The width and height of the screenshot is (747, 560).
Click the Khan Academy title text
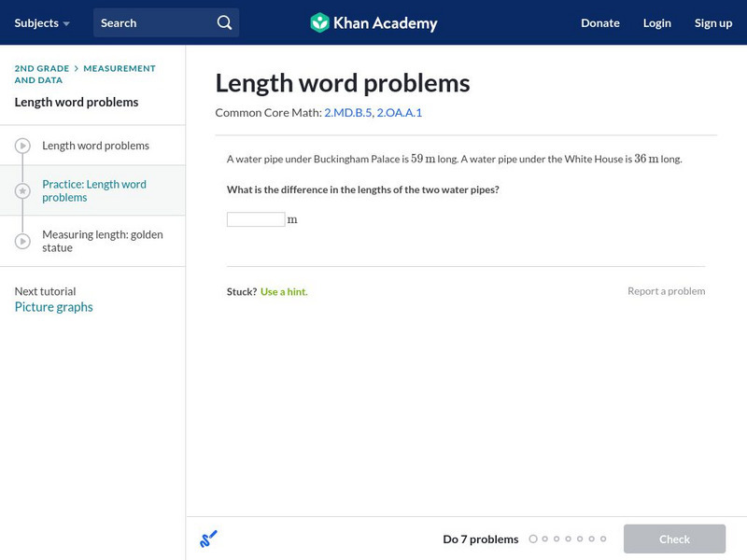click(x=386, y=22)
